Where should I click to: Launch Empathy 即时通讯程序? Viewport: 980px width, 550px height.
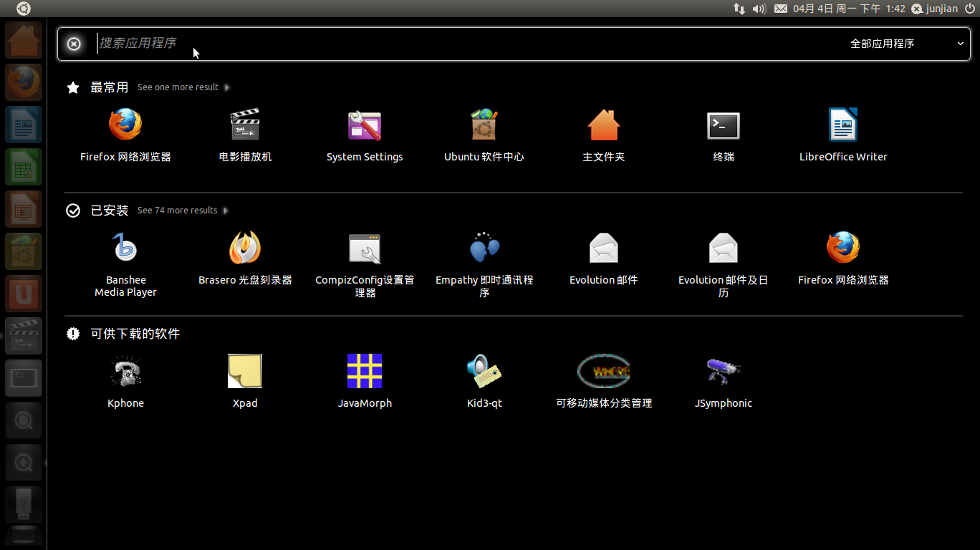[484, 264]
